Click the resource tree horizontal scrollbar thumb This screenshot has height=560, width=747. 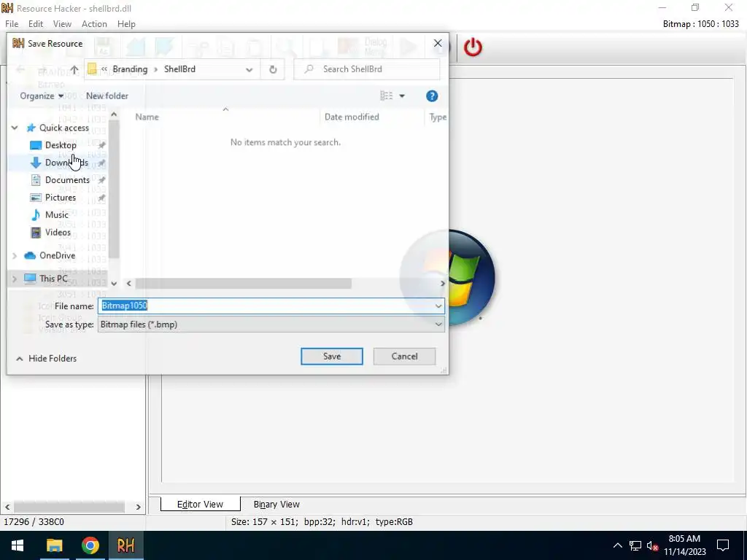click(x=69, y=507)
